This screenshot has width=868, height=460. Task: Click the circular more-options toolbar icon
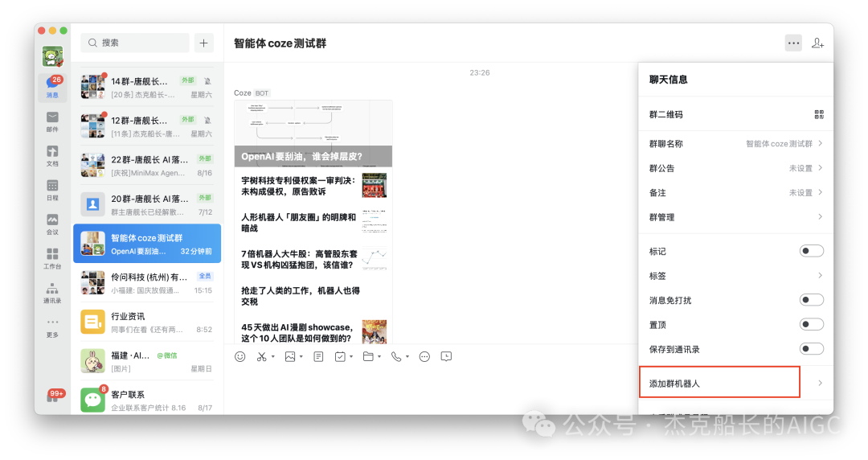point(424,356)
